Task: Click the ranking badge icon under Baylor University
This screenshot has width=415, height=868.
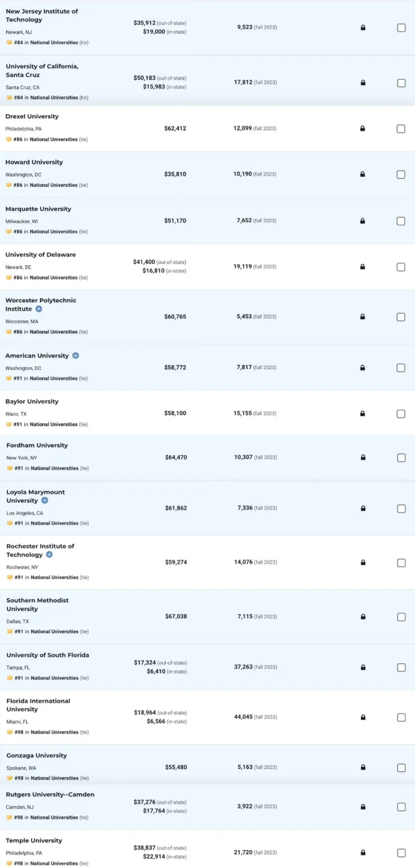Action: coord(9,425)
